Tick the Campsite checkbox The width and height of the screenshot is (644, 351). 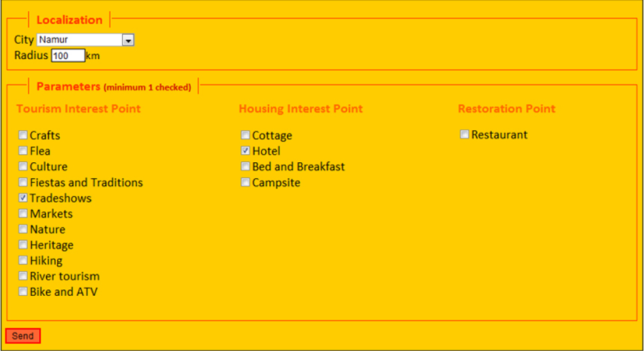245,181
